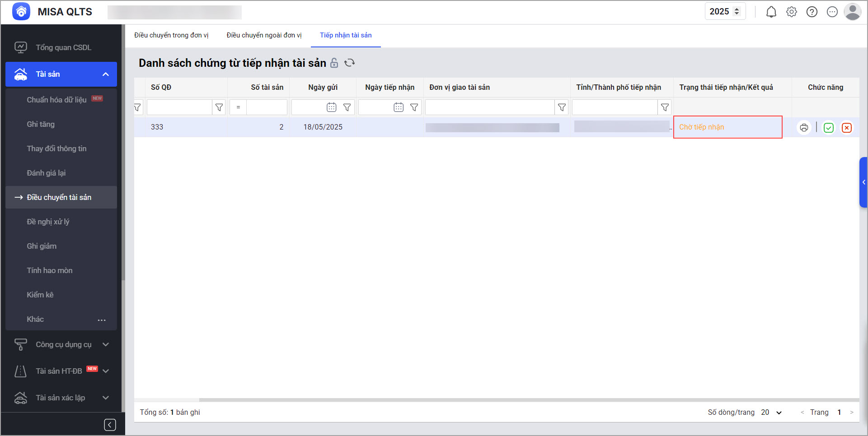Screen dimensions: 868x436
Task: Open the settings gear icon
Action: [x=792, y=12]
